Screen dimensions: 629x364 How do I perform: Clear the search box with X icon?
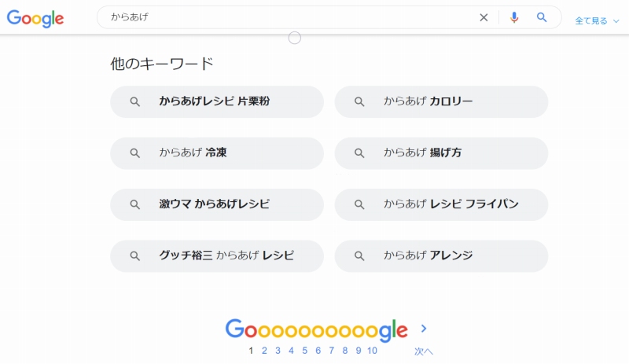484,17
